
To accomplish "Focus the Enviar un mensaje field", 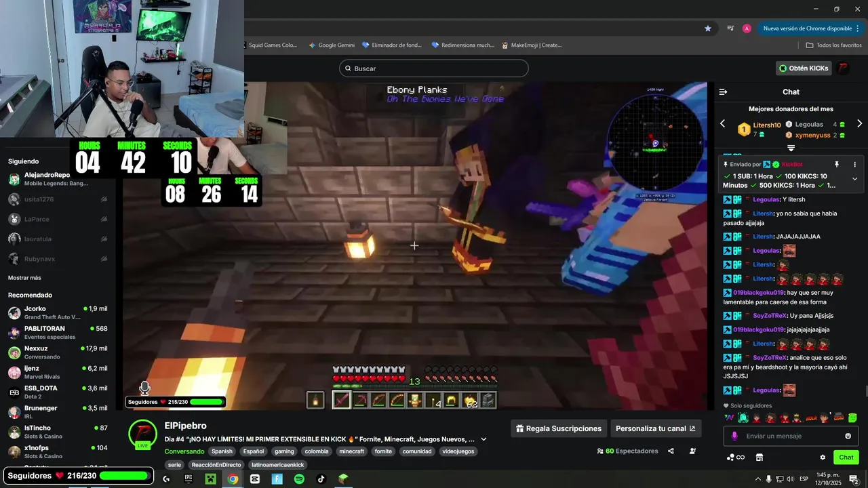I will [x=791, y=436].
